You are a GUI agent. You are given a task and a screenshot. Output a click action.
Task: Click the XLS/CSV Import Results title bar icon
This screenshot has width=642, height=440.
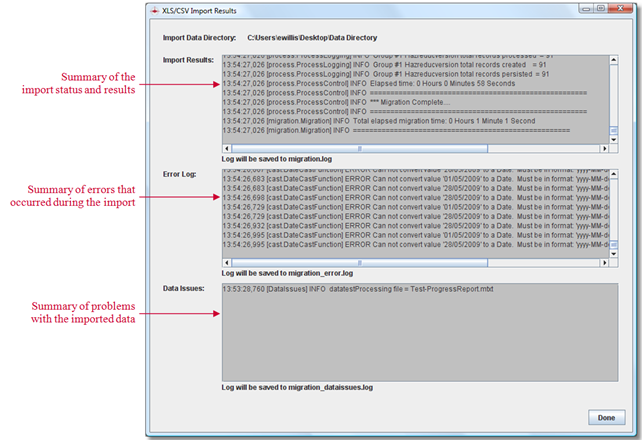tap(153, 9)
